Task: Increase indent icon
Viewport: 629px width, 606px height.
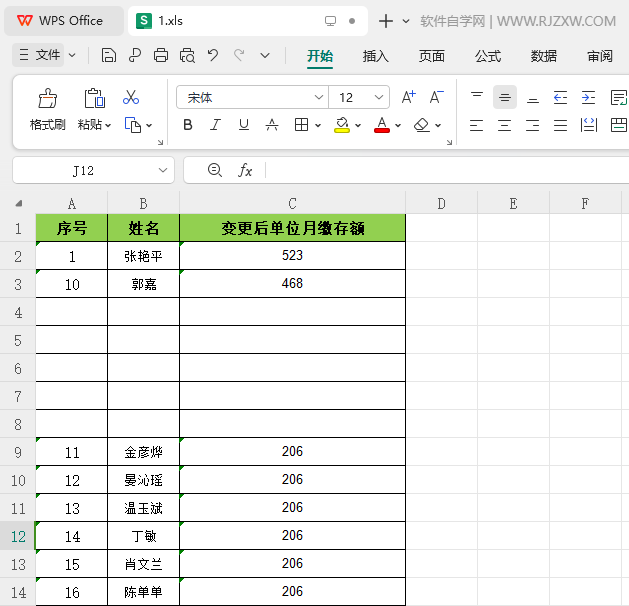Action: [x=588, y=97]
